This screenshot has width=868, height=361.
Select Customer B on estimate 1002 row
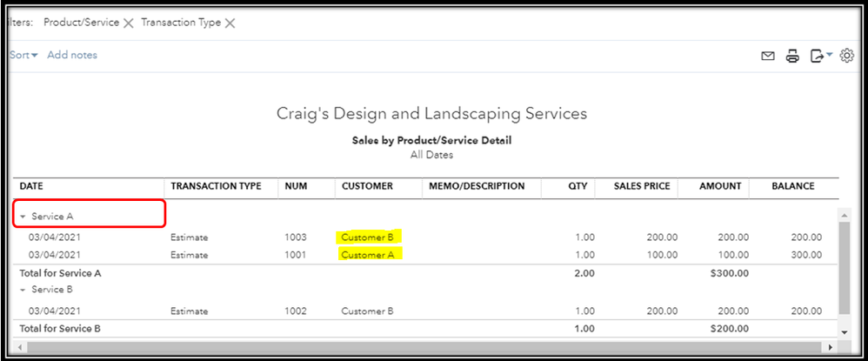pyautogui.click(x=368, y=311)
